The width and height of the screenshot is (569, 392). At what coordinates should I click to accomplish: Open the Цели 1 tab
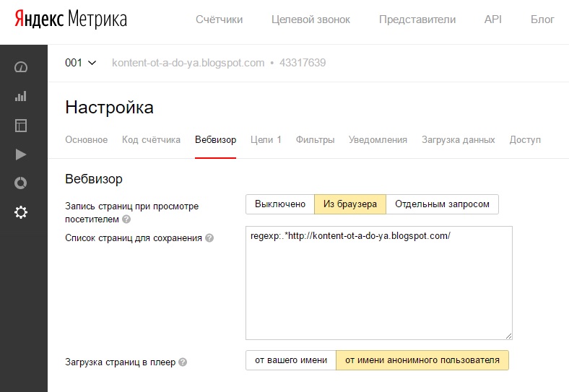(x=266, y=139)
